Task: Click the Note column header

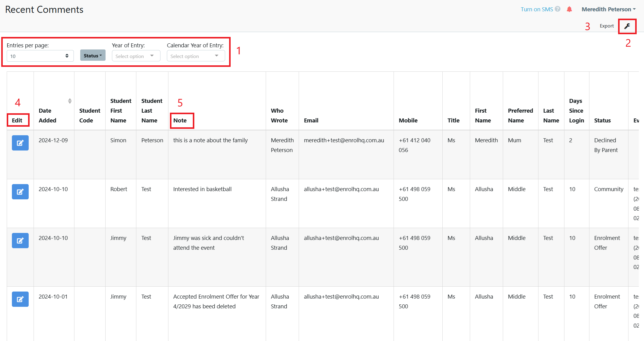Action: click(182, 120)
